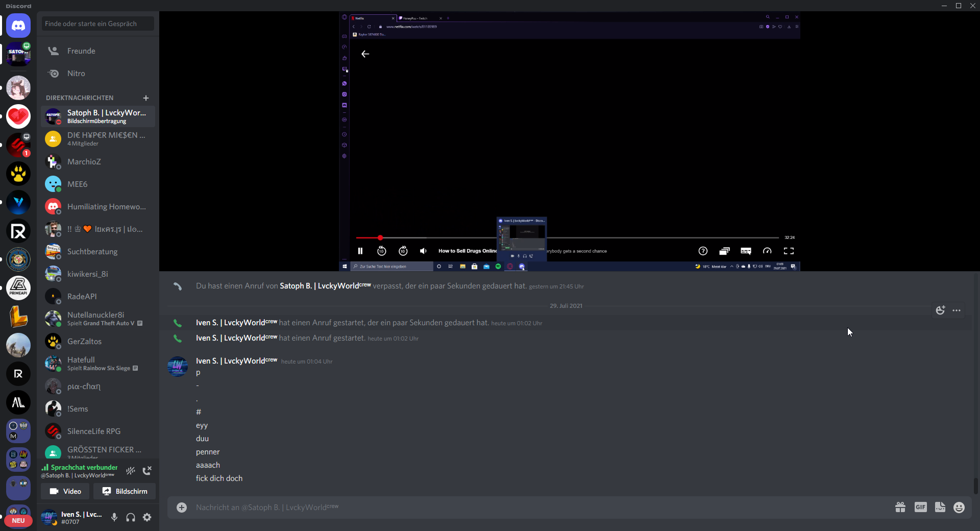The image size is (980, 531).
Task: Toggle headphones deafen
Action: coord(131,517)
